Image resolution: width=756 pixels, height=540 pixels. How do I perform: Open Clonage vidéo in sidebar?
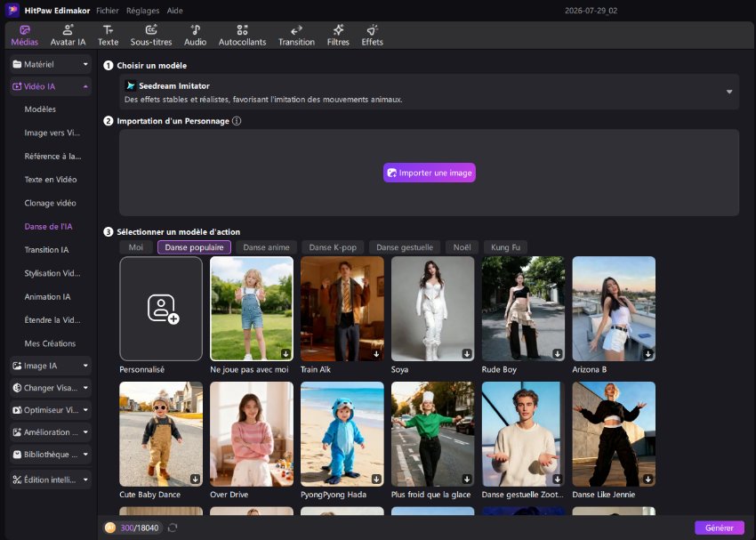[50, 203]
